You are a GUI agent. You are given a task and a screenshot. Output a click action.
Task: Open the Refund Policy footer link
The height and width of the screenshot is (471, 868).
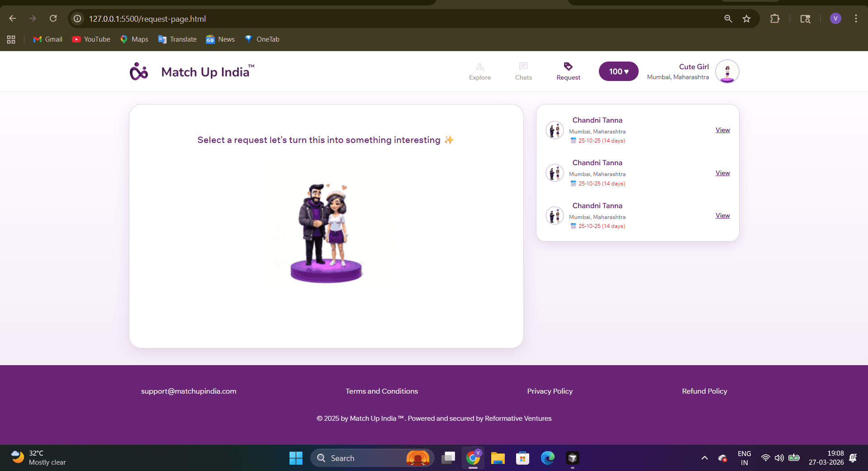pyautogui.click(x=704, y=391)
